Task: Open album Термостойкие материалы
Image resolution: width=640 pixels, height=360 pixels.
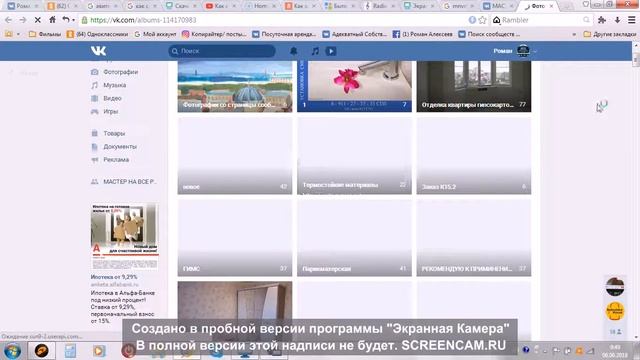Action: (x=354, y=156)
